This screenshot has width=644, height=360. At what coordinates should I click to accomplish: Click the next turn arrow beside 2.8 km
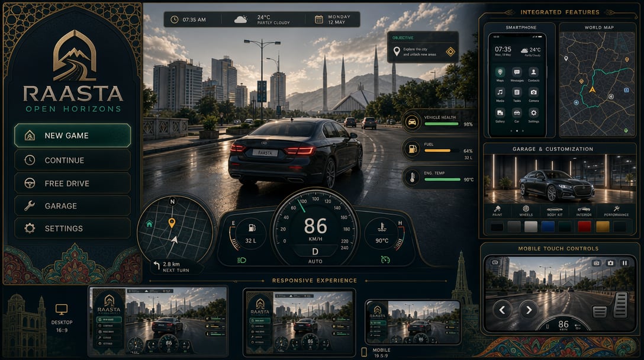click(x=156, y=266)
